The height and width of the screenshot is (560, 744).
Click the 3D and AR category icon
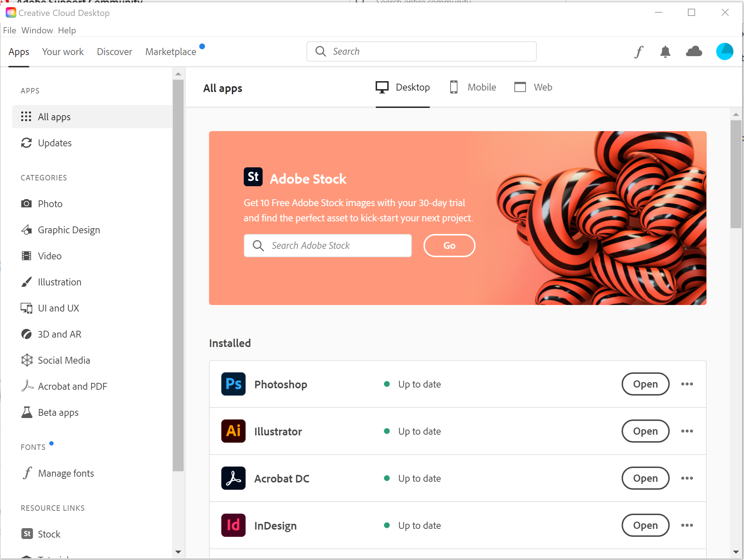click(26, 334)
